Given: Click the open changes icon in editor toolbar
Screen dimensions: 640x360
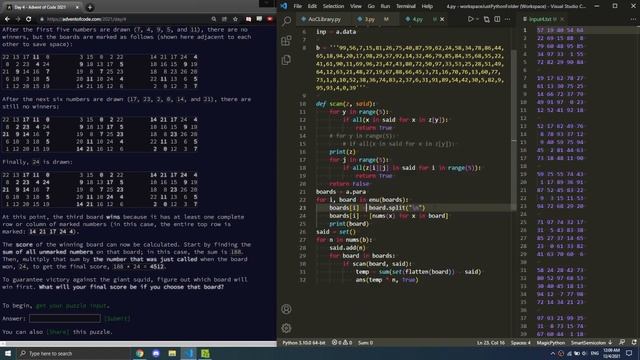Looking at the screenshot, I should click(x=487, y=19).
